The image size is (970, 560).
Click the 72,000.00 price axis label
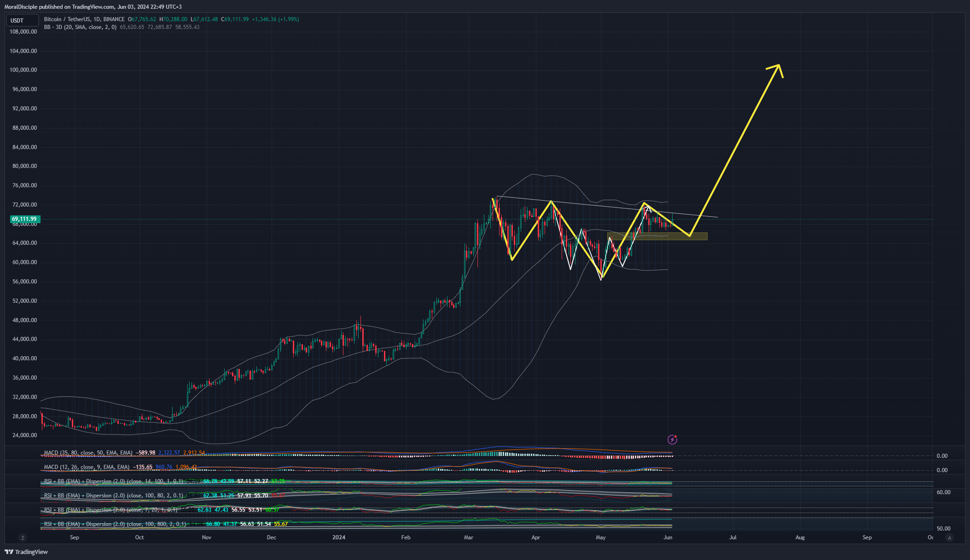24,205
